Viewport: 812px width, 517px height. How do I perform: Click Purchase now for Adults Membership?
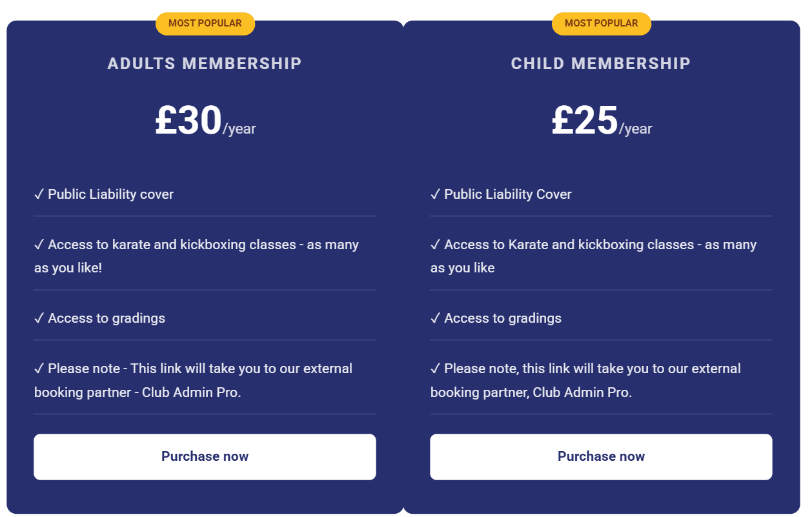click(x=205, y=456)
